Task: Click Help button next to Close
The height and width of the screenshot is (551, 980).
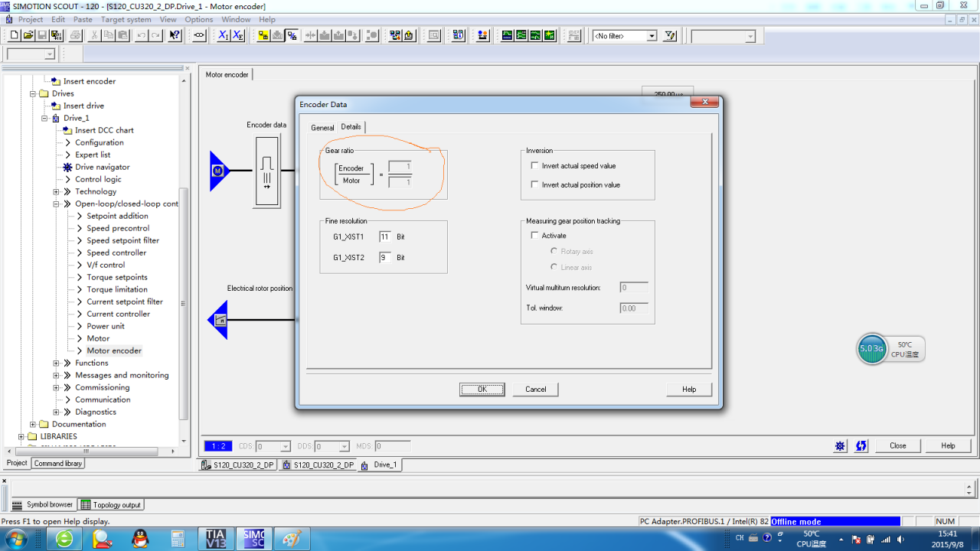Action: (949, 445)
